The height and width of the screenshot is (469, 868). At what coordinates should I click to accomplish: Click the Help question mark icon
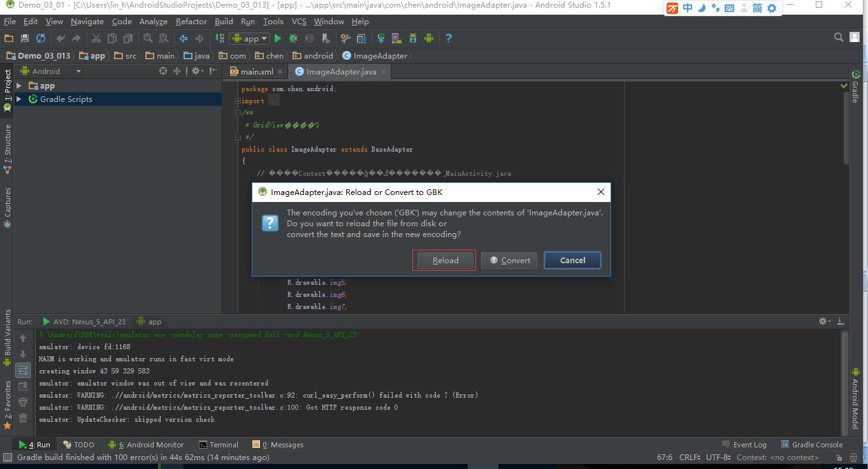click(x=449, y=38)
